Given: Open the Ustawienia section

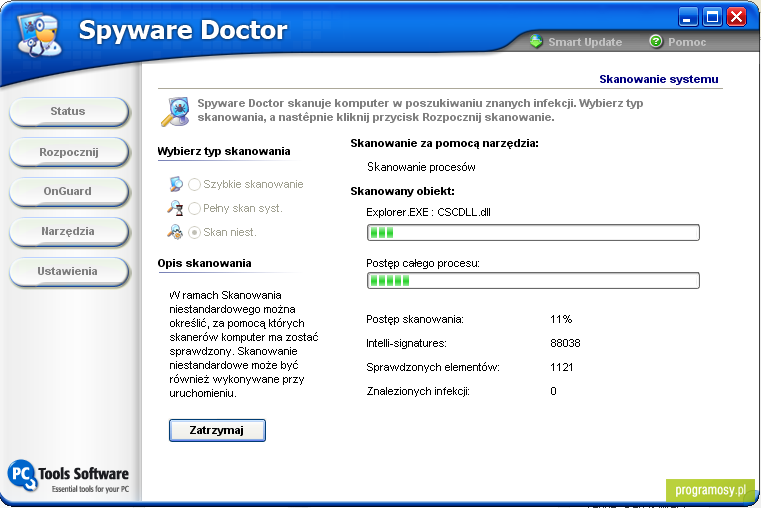Looking at the screenshot, I should point(68,272).
